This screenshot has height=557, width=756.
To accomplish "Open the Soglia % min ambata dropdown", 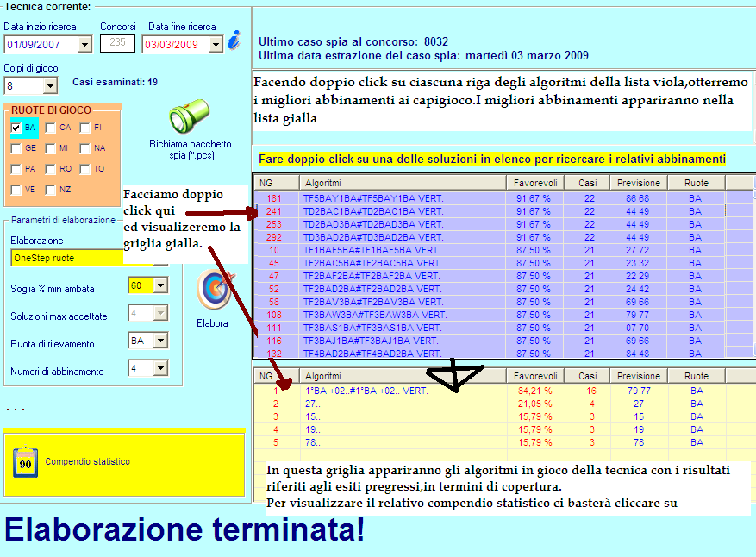I will pyautogui.click(x=160, y=285).
